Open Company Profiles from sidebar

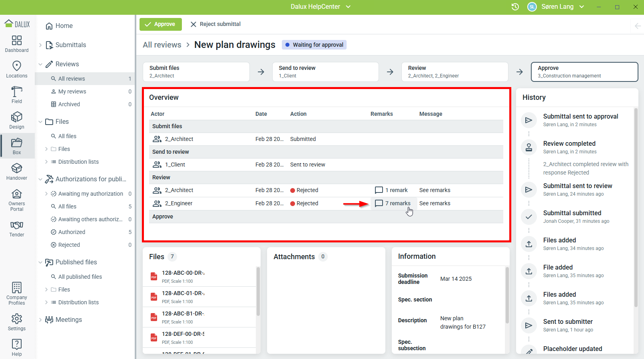point(17,294)
